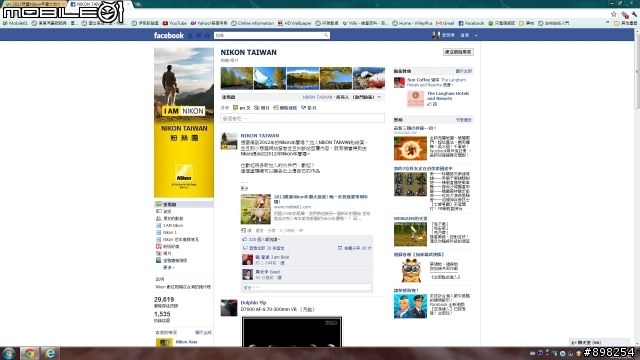Image resolution: width=640 pixels, height=360 pixels.
Task: Click Dolphin Yip's avatar
Action: [229, 308]
